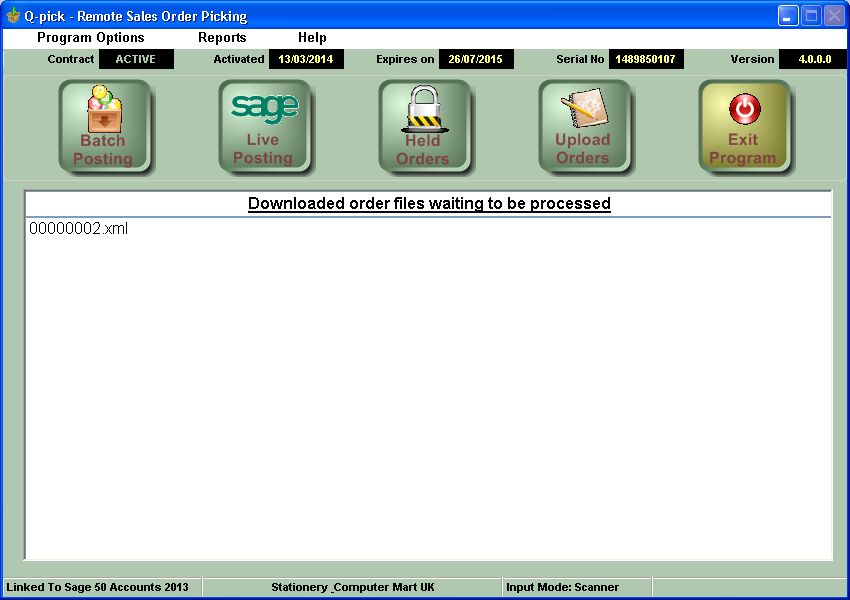Minimize the Q-pick window
The height and width of the screenshot is (600, 850).
788,16
